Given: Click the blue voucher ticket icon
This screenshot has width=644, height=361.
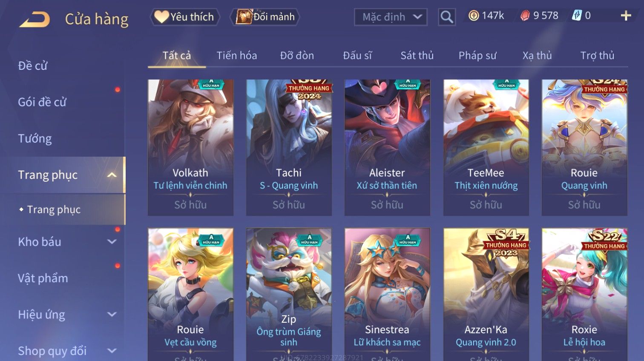Looking at the screenshot, I should click(x=577, y=16).
